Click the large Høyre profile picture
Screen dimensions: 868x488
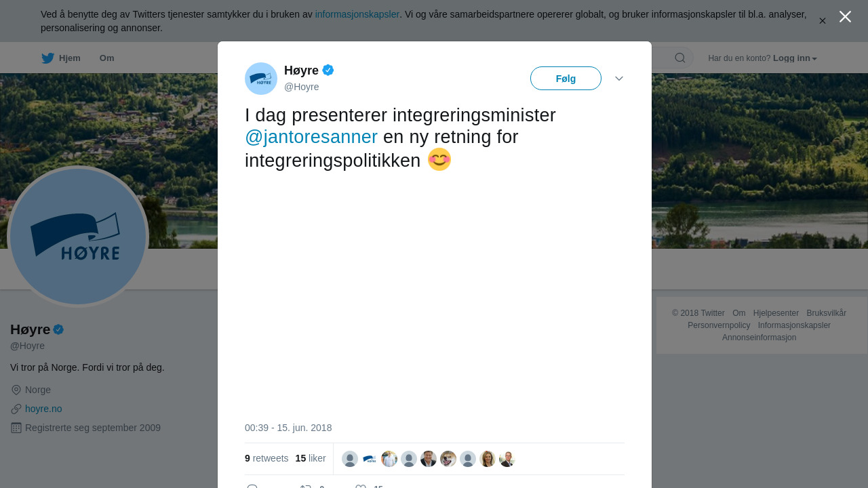(x=78, y=237)
